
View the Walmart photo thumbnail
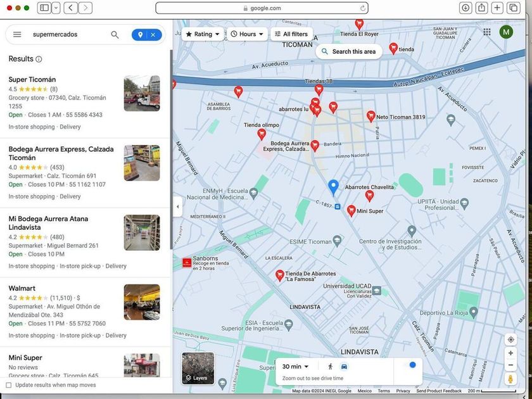point(142,302)
